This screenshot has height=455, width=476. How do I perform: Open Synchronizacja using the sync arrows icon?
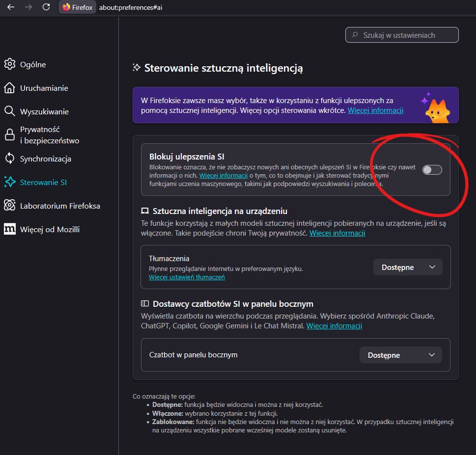click(x=10, y=159)
